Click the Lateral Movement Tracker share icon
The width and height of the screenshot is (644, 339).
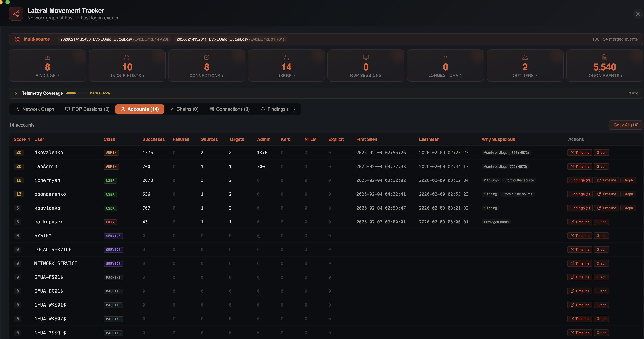(x=16, y=14)
